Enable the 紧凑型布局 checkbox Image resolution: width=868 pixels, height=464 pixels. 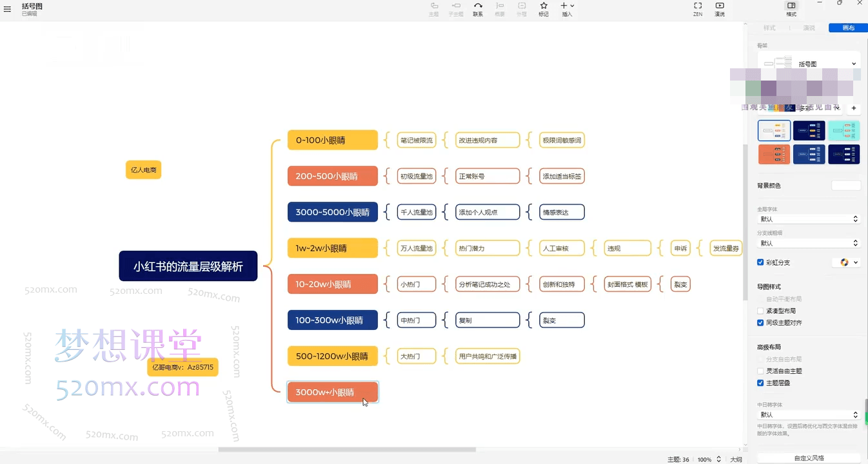(761, 311)
